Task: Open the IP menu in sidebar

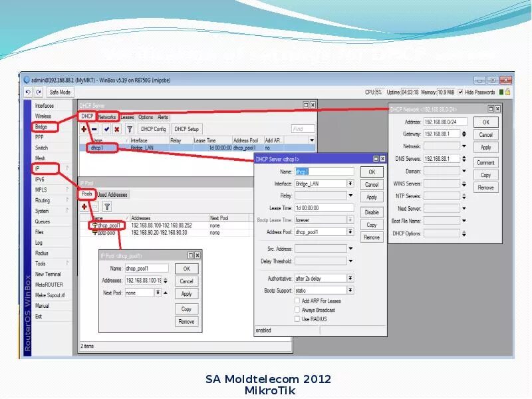Action: [x=37, y=169]
